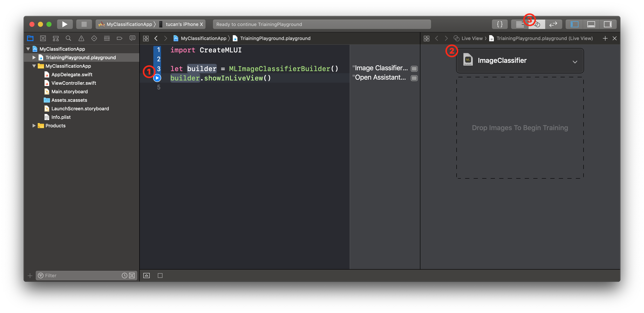Toggle the bottom Debug area visibility
This screenshot has height=313, width=644.
click(x=591, y=24)
